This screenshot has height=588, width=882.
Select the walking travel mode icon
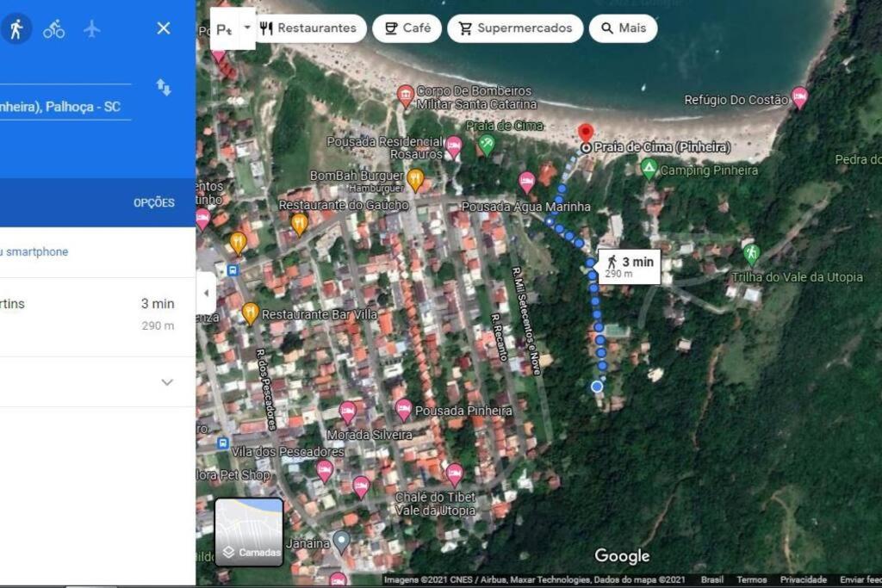[x=16, y=28]
